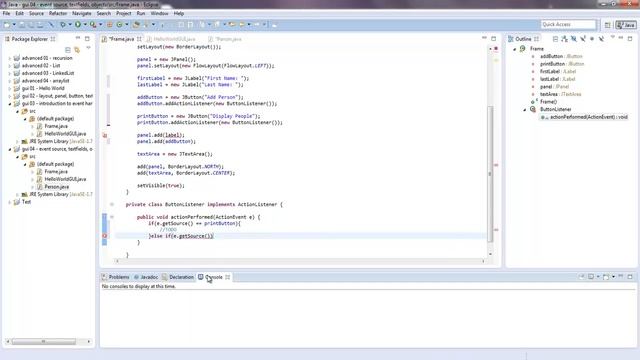640x360 pixels.
Task: Maximize the editor area
Action: click(493, 38)
